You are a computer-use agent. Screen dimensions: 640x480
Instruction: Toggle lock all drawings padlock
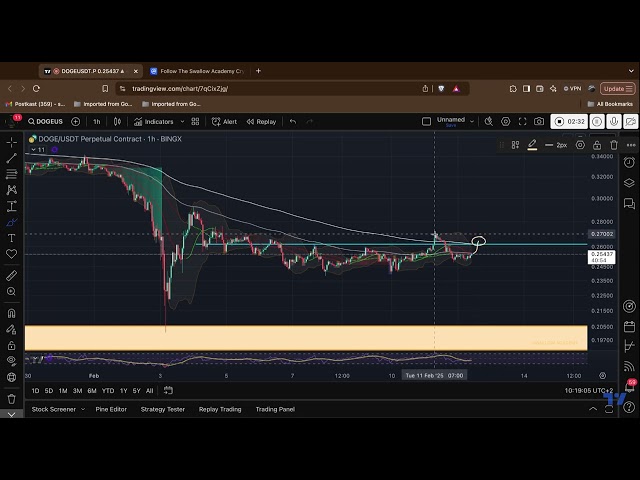(11, 343)
